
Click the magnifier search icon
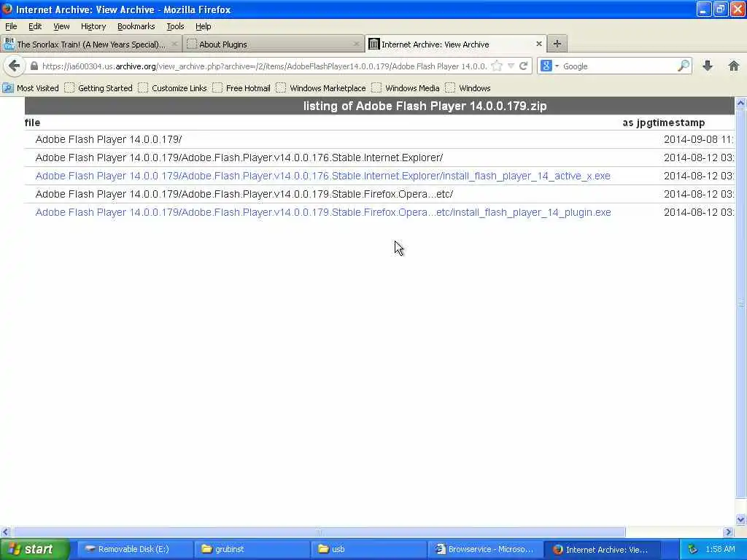click(684, 66)
